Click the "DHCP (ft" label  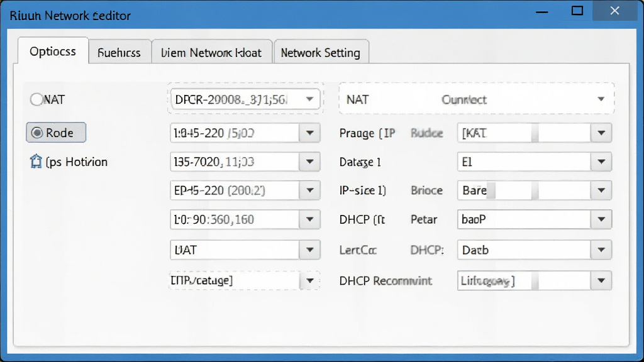coord(362,219)
